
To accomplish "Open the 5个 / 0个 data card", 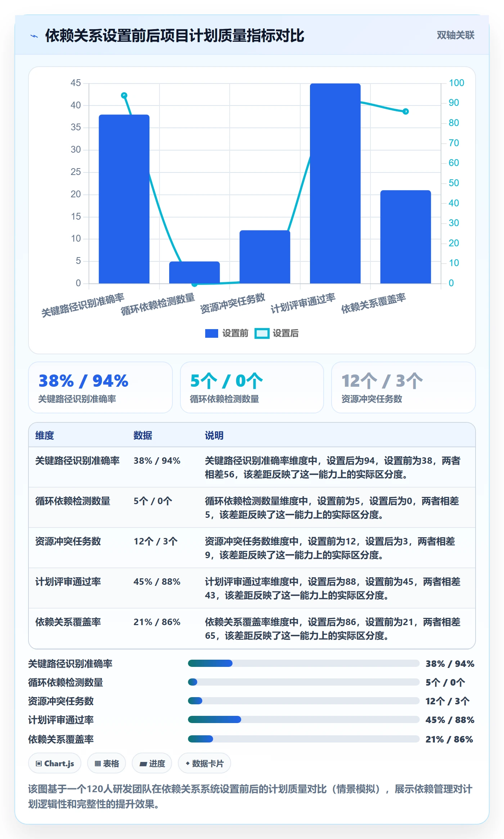I will pos(252,387).
